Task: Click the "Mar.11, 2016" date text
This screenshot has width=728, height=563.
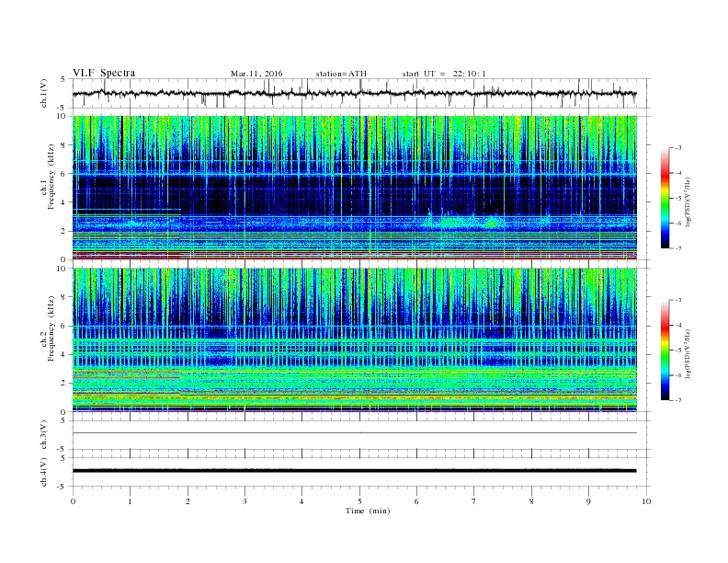Action: (256, 74)
